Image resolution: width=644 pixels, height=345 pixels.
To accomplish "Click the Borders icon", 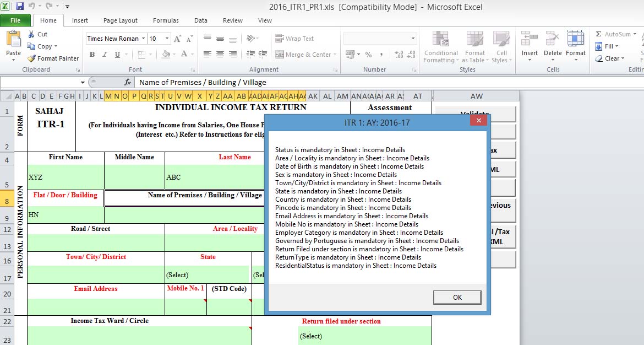I will 141,54.
